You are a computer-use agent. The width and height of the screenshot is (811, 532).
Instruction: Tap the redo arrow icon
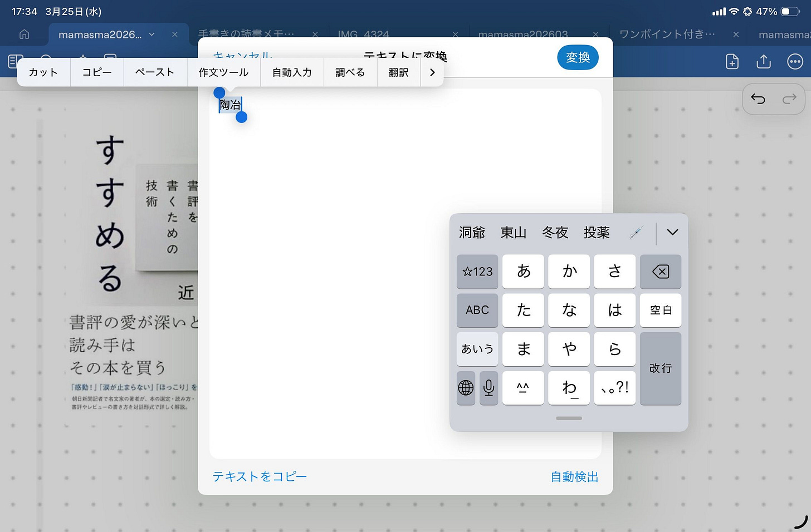click(x=789, y=98)
